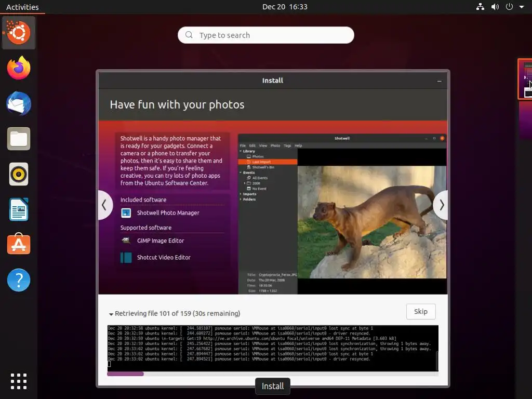
Task: Click the 'Supported software' label
Action: tap(146, 228)
